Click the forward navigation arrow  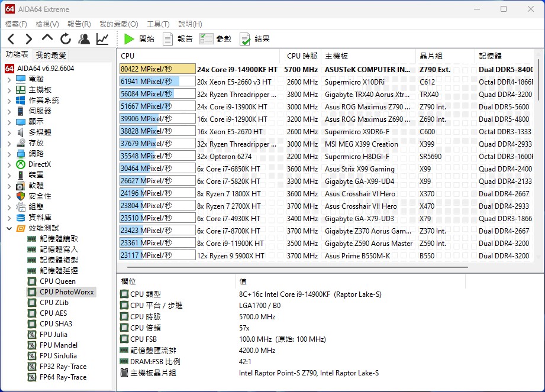[x=29, y=39]
